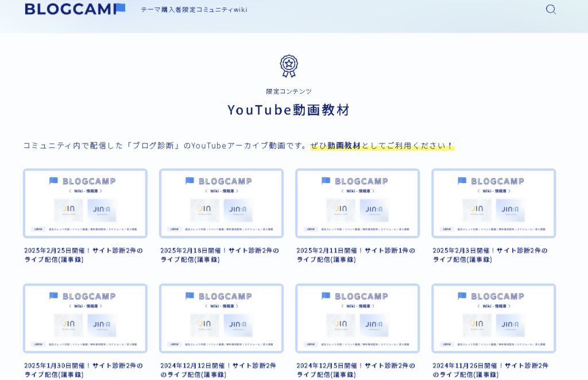This screenshot has width=588, height=380.
Task: Open the search magnifier icon in header
Action: coord(551,9)
